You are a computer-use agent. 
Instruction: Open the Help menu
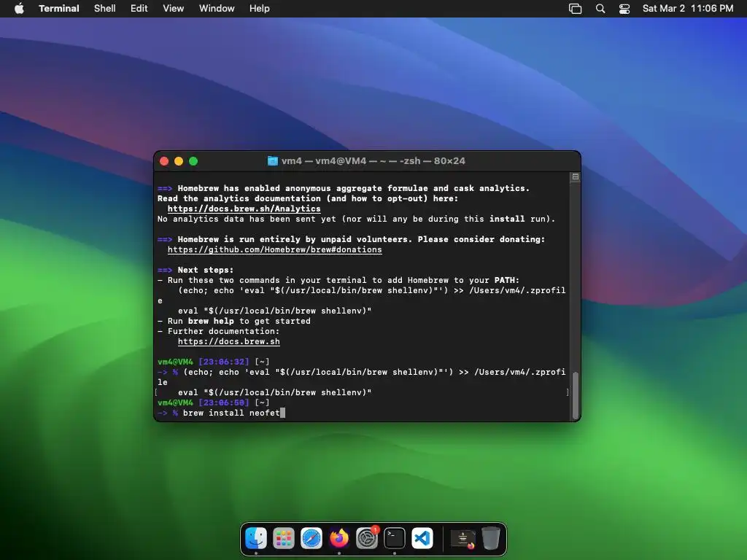260,9
